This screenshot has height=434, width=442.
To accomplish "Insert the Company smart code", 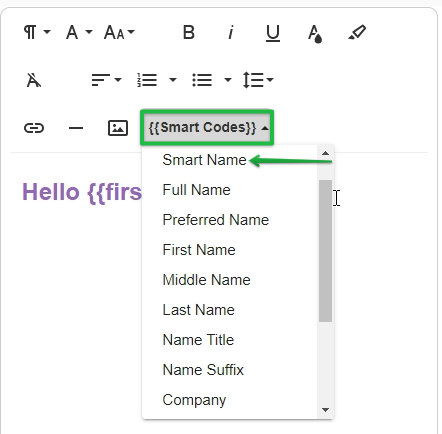I will tap(194, 400).
